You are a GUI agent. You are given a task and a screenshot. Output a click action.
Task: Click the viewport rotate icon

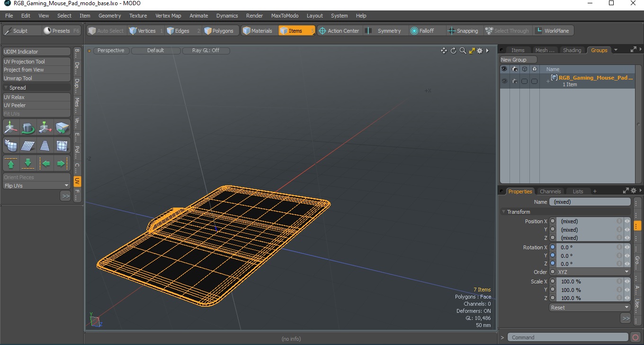(x=453, y=51)
